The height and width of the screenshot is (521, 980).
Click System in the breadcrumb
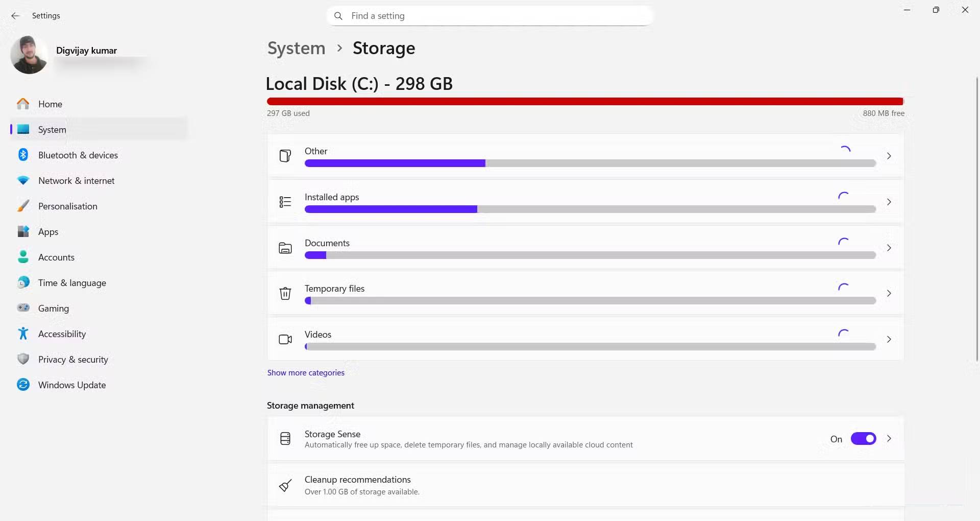pyautogui.click(x=296, y=48)
